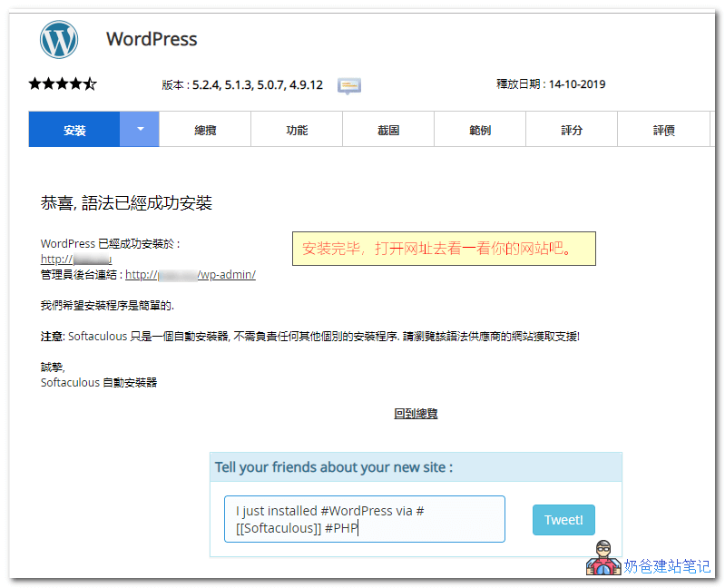Click the Tell your friends about your new site header
Viewport: 725px width, 588px height.
coord(334,467)
